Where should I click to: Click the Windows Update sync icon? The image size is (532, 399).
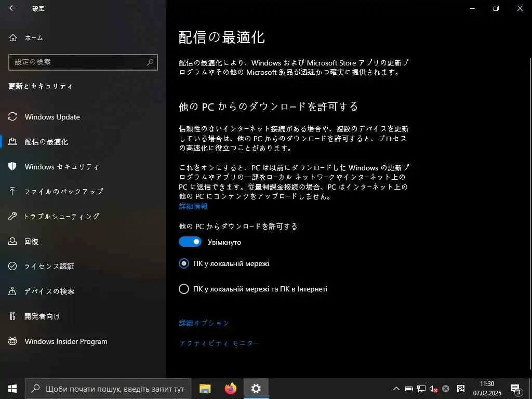[x=12, y=117]
